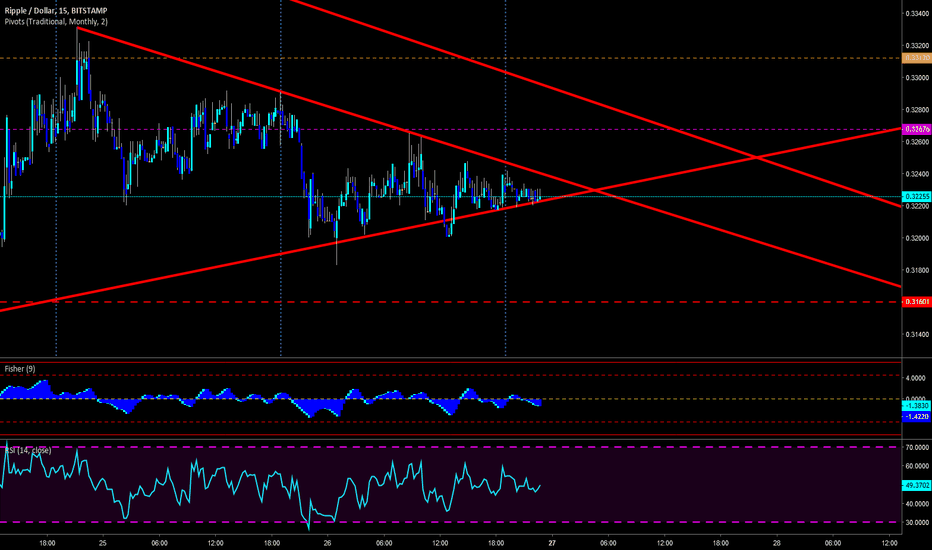Select the RSI (14, close) indicator label

[29, 451]
